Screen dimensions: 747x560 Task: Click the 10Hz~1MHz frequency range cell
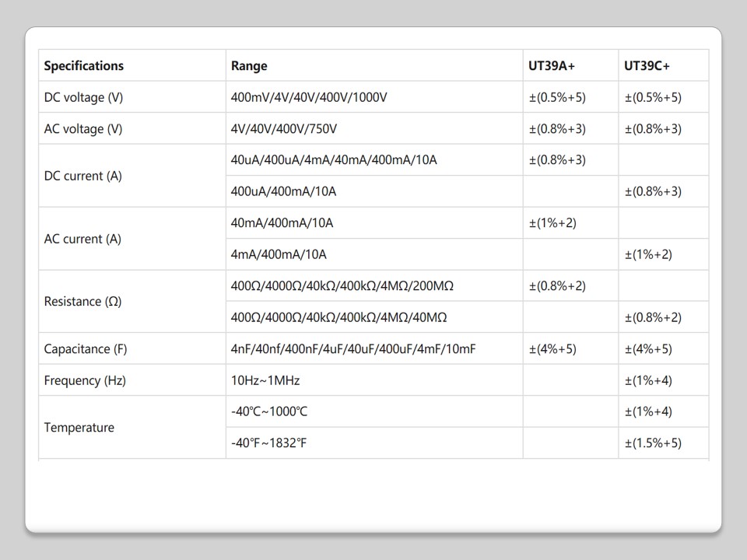click(x=265, y=380)
